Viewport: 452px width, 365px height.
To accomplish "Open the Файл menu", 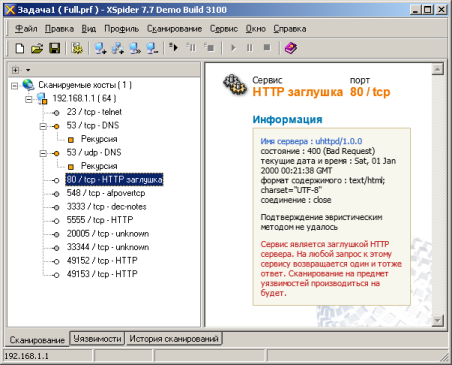I will (x=26, y=29).
